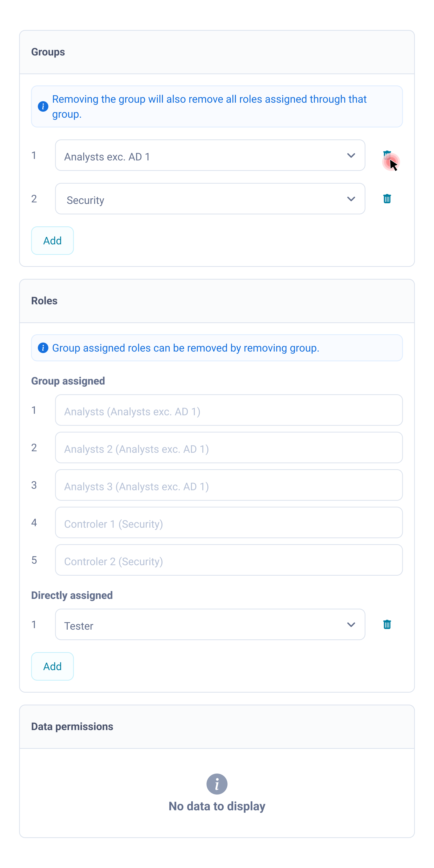Click the info icon in Roles notice
Viewport: 434px width, 868px height.
tap(43, 348)
